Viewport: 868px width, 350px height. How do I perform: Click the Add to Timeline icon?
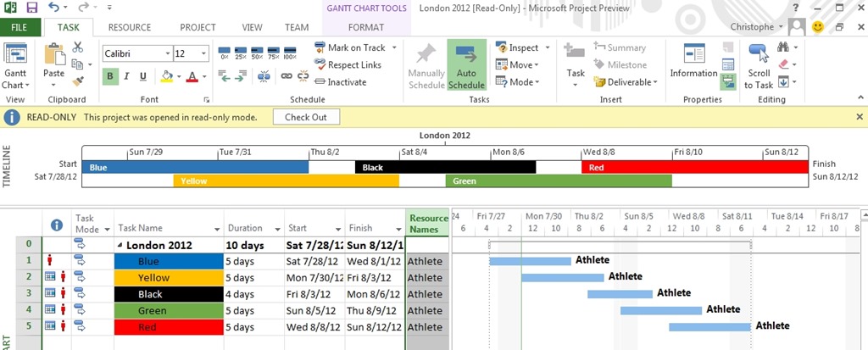pos(728,82)
